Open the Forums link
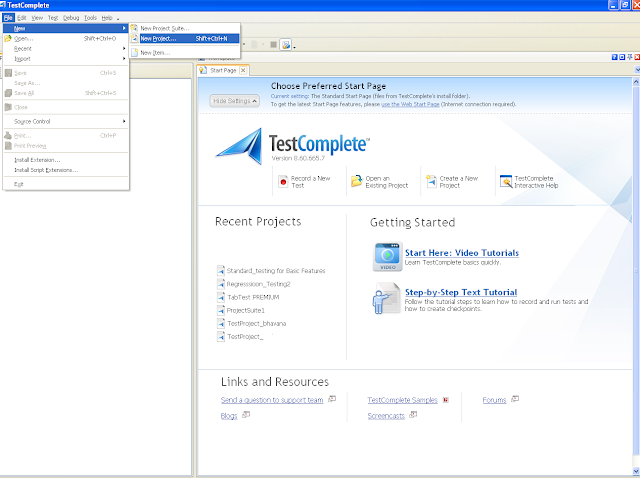640x479 pixels. pos(494,400)
